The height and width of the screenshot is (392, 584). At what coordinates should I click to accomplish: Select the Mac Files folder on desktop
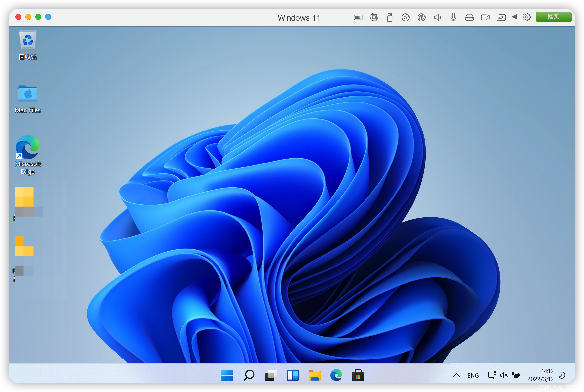tap(28, 99)
